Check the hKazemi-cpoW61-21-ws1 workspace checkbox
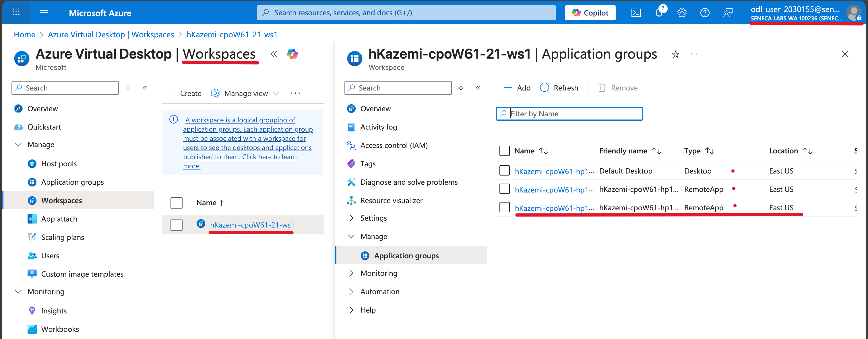868x339 pixels. [176, 225]
